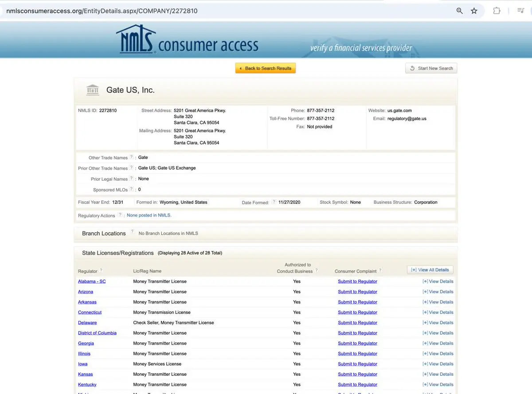Submit complaint to Arizona regulator

(x=357, y=292)
